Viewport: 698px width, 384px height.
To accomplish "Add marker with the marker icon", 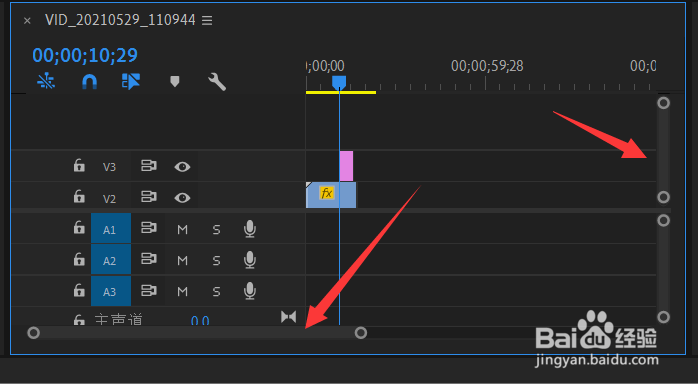I will coord(174,81).
